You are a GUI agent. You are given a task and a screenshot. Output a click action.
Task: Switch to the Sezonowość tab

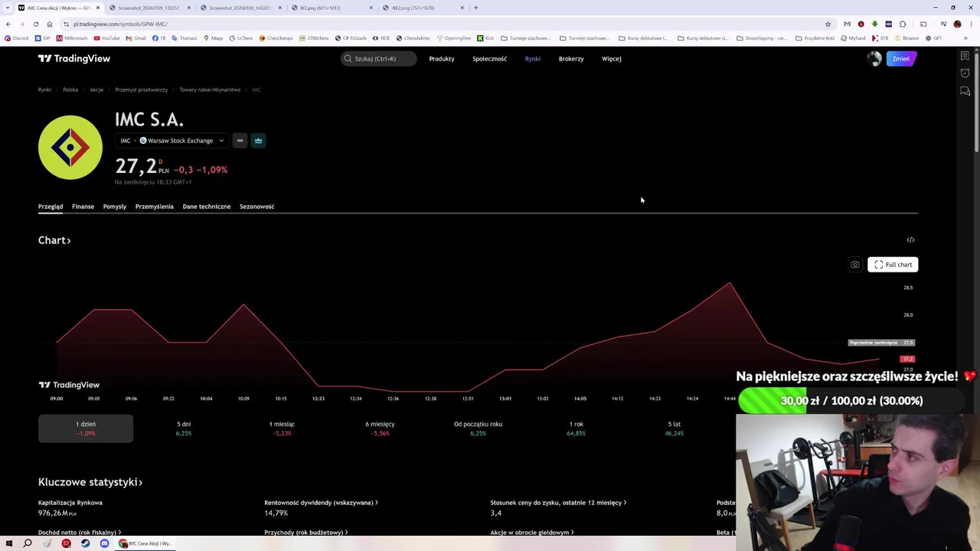pos(256,207)
